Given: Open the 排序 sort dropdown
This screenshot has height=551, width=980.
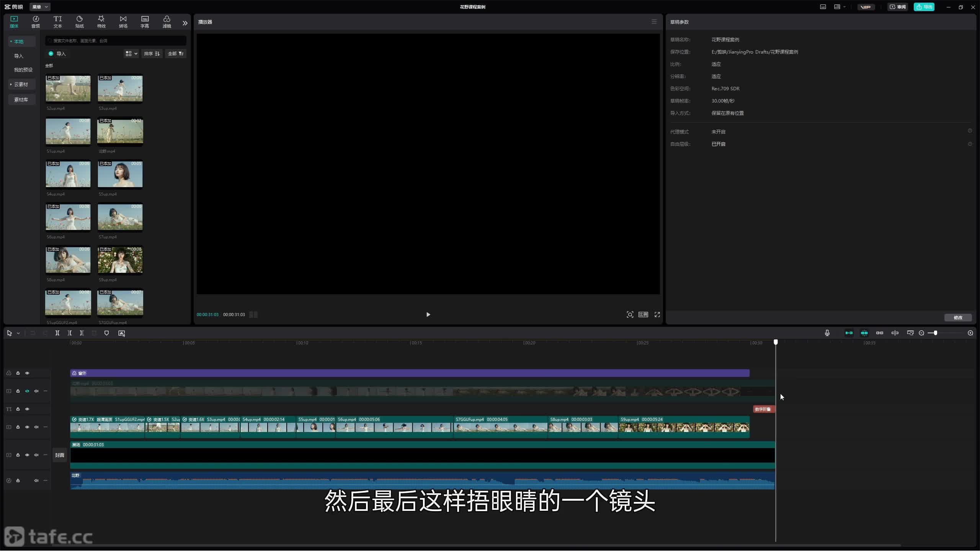Looking at the screenshot, I should [x=152, y=54].
